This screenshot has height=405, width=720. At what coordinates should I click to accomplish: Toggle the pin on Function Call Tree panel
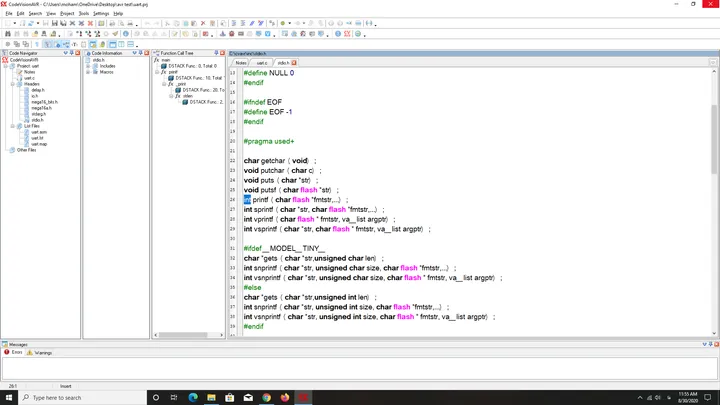(x=216, y=53)
